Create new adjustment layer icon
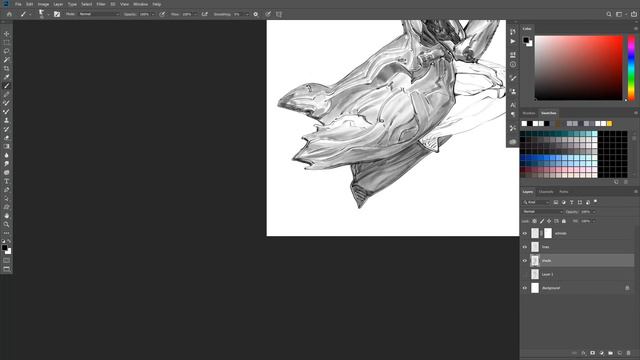 point(601,353)
